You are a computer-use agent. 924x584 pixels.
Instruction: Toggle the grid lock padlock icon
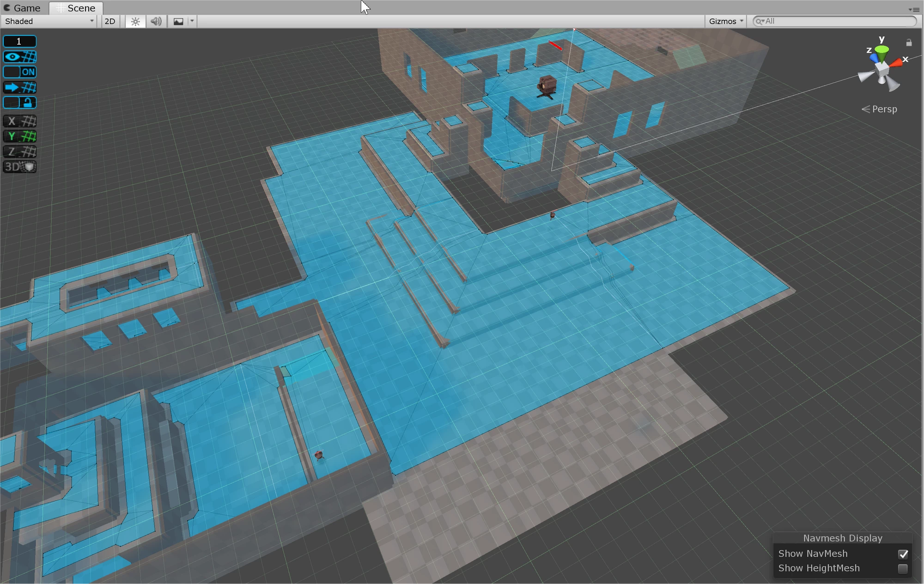(19, 103)
